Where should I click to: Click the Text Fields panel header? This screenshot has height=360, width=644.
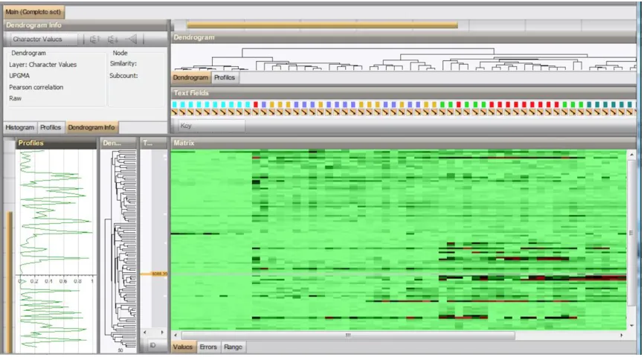403,93
